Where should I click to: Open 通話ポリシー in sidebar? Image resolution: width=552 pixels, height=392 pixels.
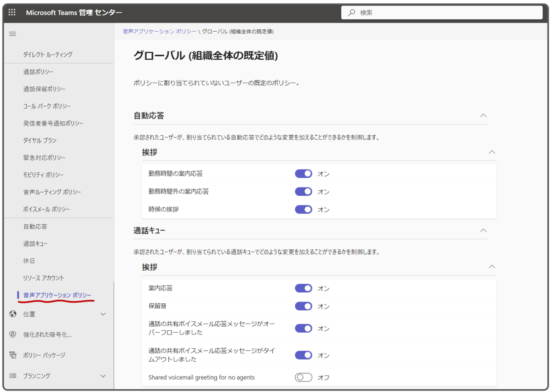(x=38, y=72)
